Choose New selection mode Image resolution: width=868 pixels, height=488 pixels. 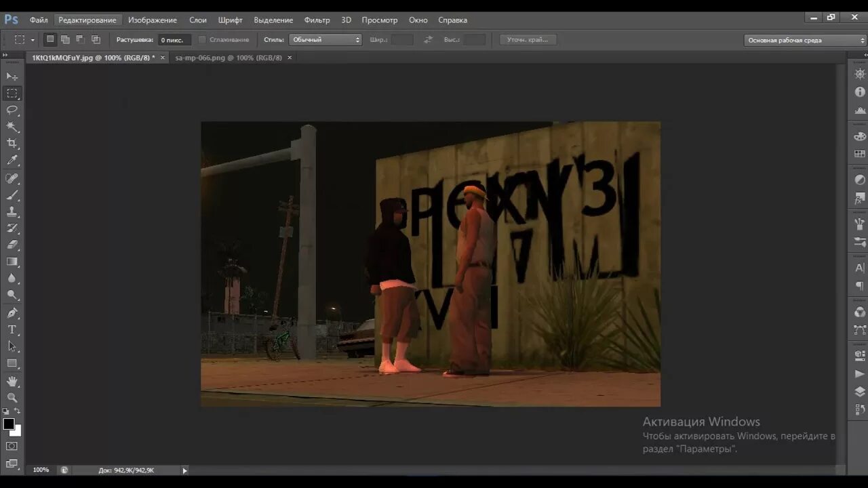50,39
